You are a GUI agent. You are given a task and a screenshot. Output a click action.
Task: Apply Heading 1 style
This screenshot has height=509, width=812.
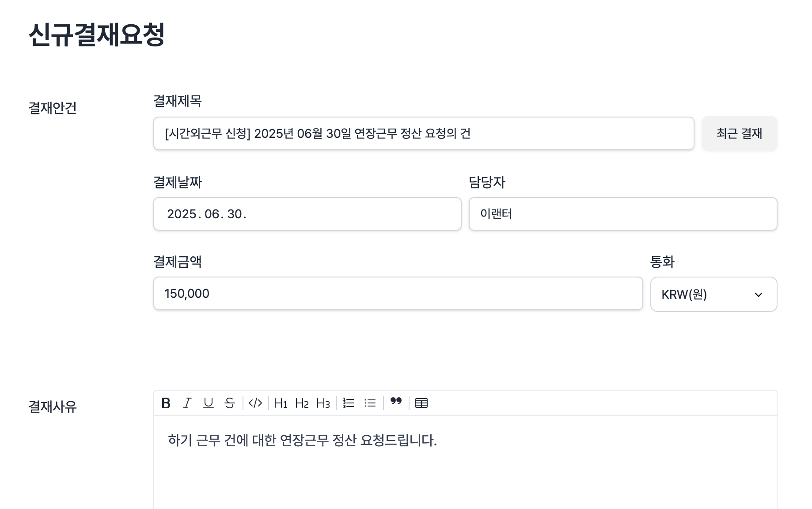pyautogui.click(x=281, y=403)
